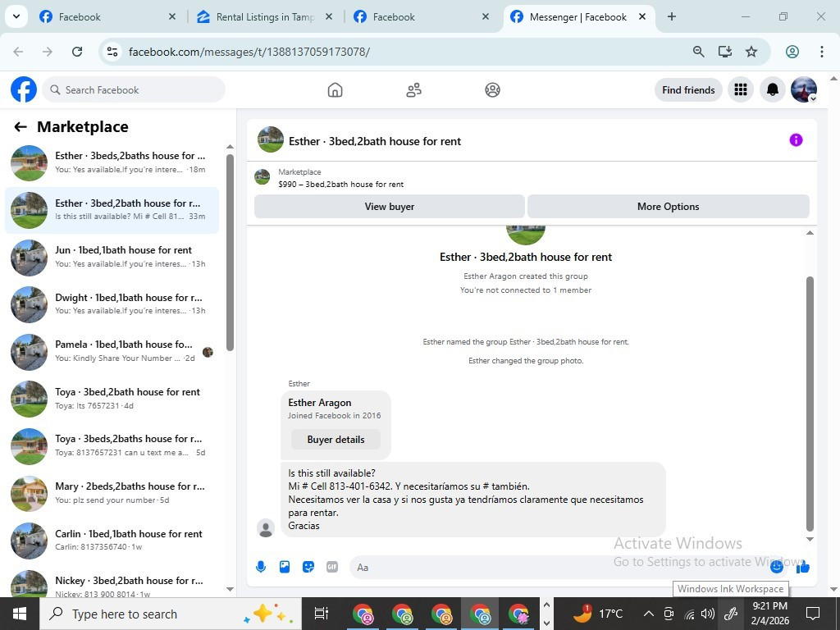Click the Search Facebook field
This screenshot has width=840, height=630.
click(x=134, y=90)
